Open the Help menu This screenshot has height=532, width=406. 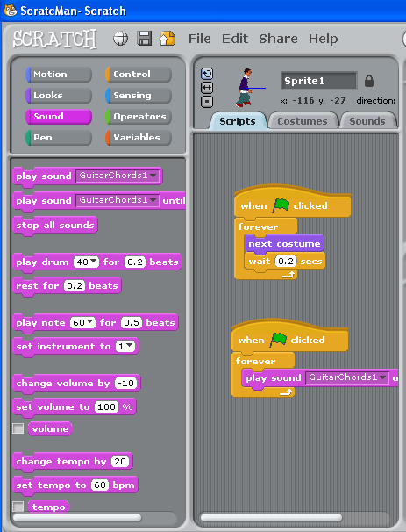coord(323,39)
